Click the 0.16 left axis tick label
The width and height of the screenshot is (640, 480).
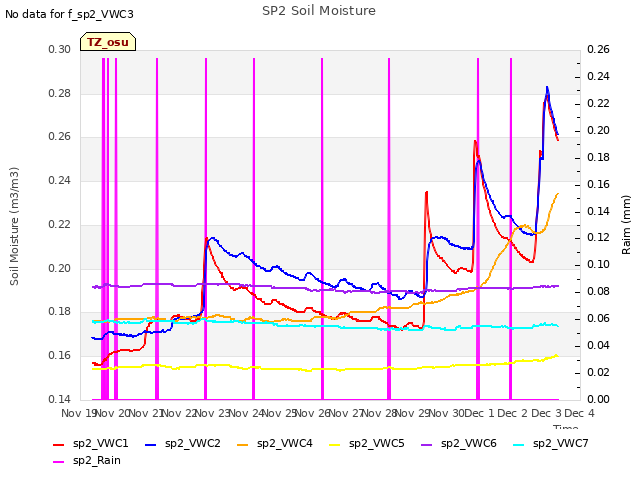pyautogui.click(x=60, y=356)
